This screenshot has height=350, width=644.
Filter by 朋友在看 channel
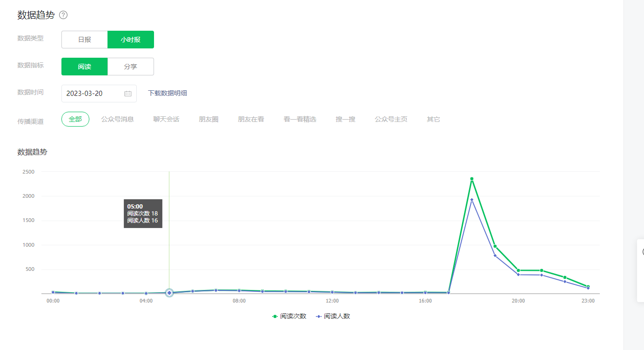click(251, 119)
